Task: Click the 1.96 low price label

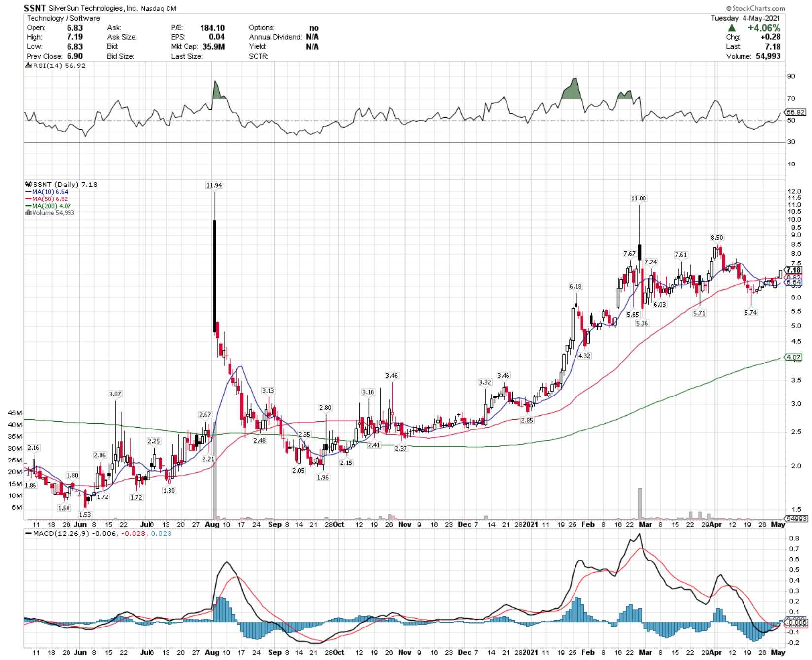Action: pos(323,477)
